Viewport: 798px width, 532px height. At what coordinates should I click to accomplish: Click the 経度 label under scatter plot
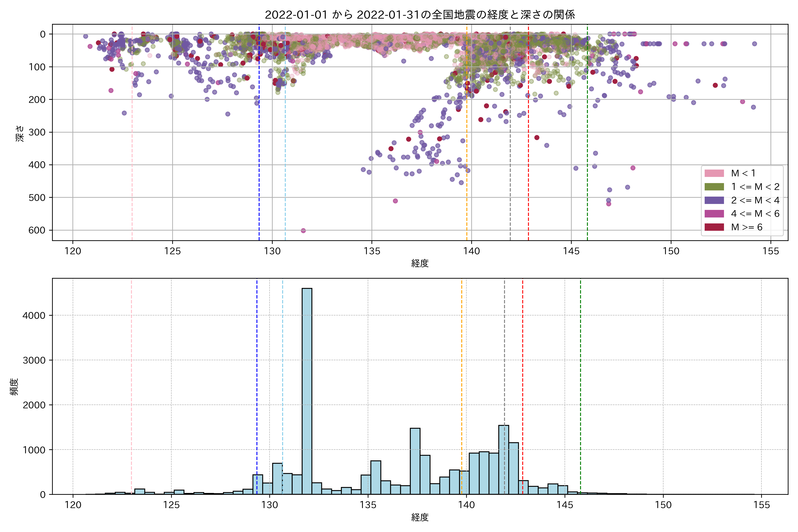coord(420,263)
